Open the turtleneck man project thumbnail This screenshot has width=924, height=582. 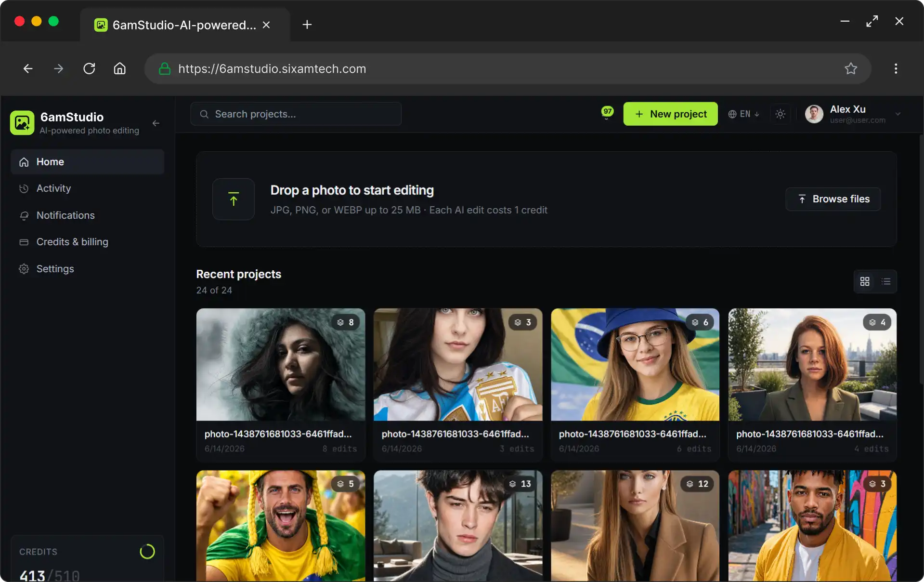(x=458, y=526)
